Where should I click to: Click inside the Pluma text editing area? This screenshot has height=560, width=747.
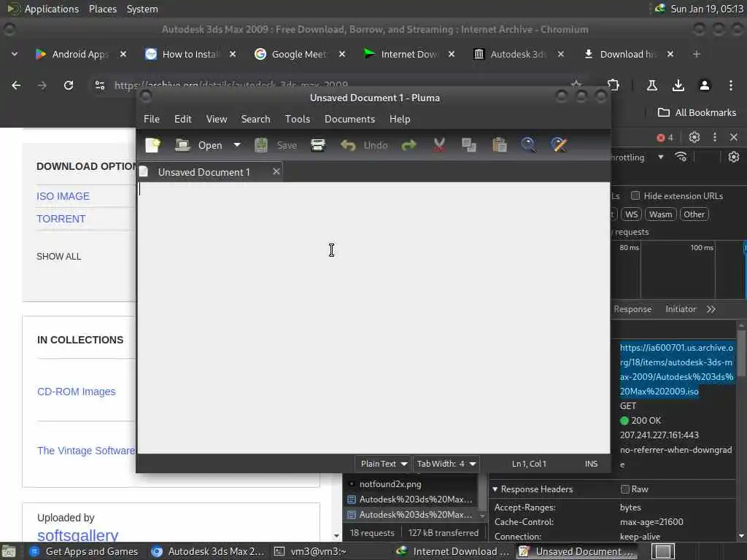373,317
